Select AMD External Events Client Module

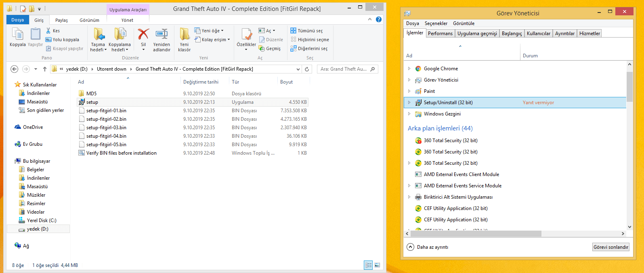[x=461, y=174]
